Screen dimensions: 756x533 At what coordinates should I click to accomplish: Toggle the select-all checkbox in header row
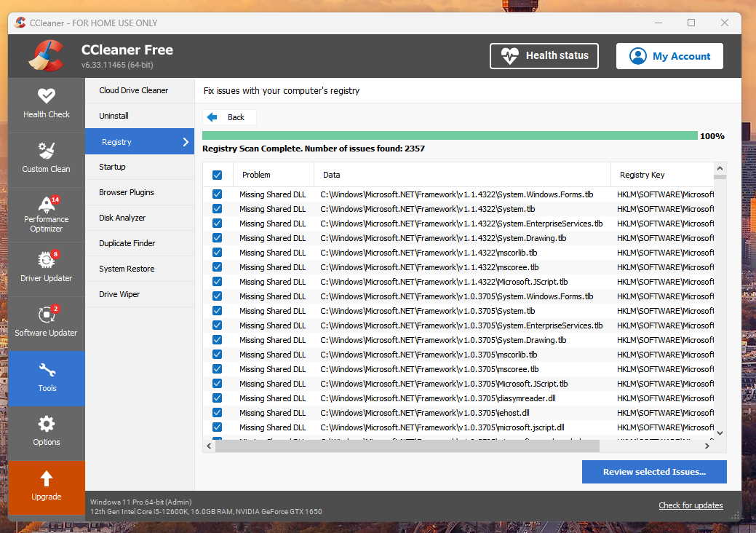point(217,175)
